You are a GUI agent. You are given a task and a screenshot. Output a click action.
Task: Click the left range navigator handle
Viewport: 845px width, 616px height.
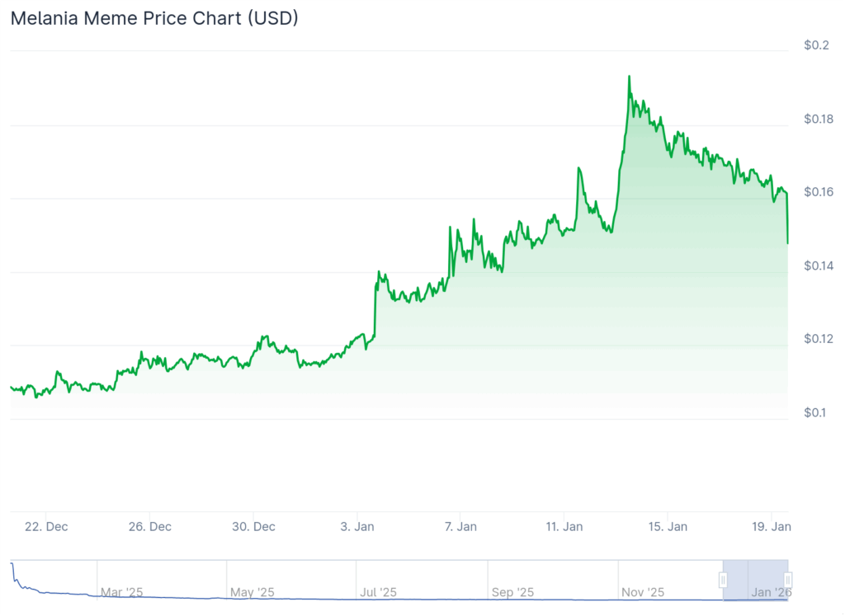pos(723,580)
